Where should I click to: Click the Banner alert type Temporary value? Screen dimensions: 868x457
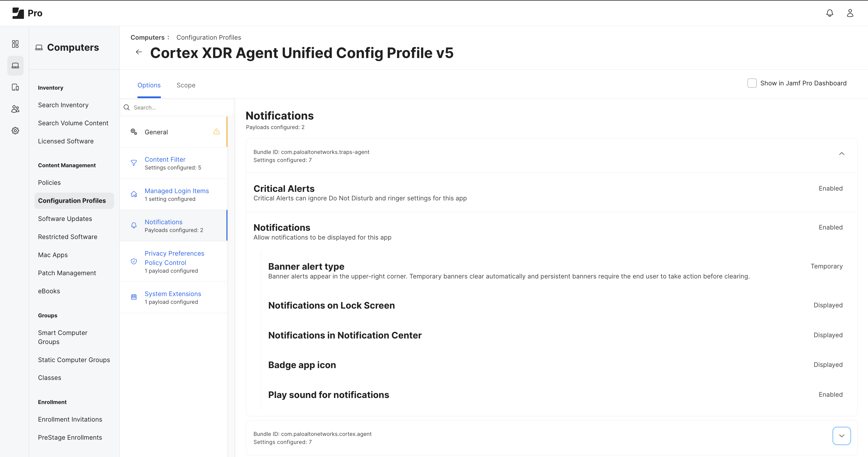click(827, 266)
